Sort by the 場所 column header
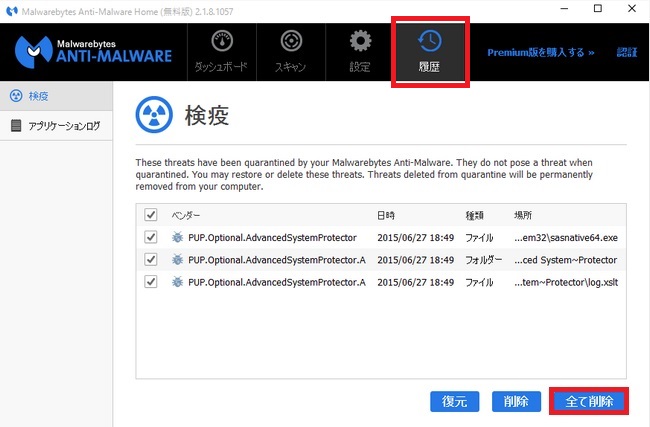The width and height of the screenshot is (650, 427). pos(523,215)
